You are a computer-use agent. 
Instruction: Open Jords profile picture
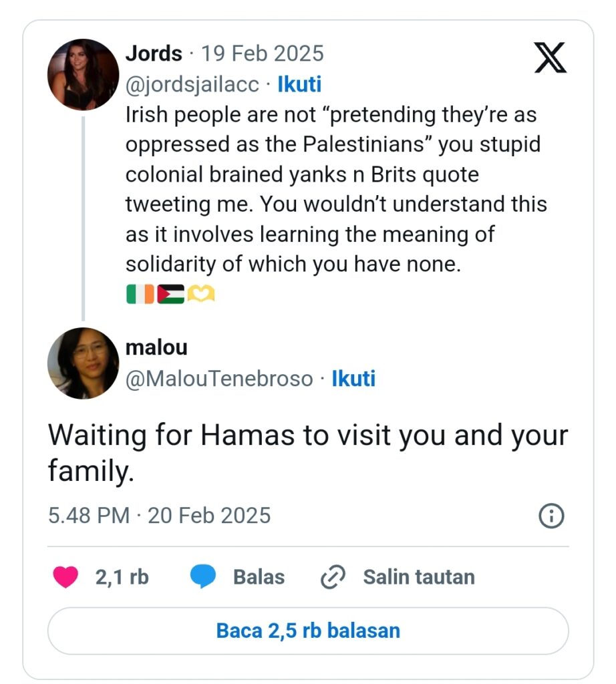click(x=83, y=74)
